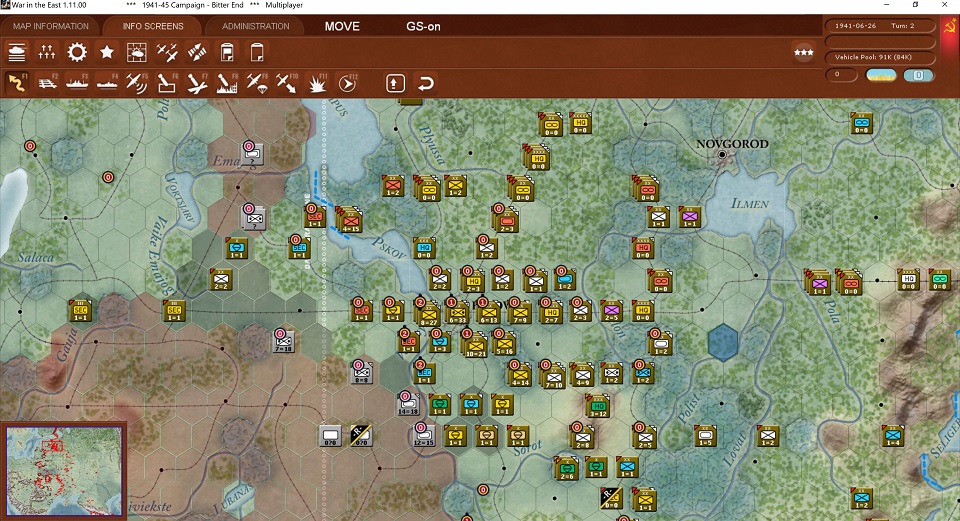Toggle the GS-on ground support indicator
The width and height of the screenshot is (960, 521).
423,26
